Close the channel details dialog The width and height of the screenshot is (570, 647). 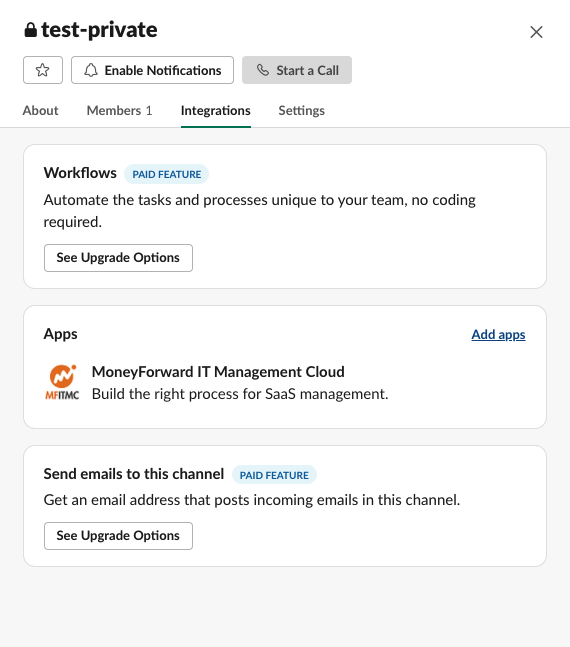[536, 32]
